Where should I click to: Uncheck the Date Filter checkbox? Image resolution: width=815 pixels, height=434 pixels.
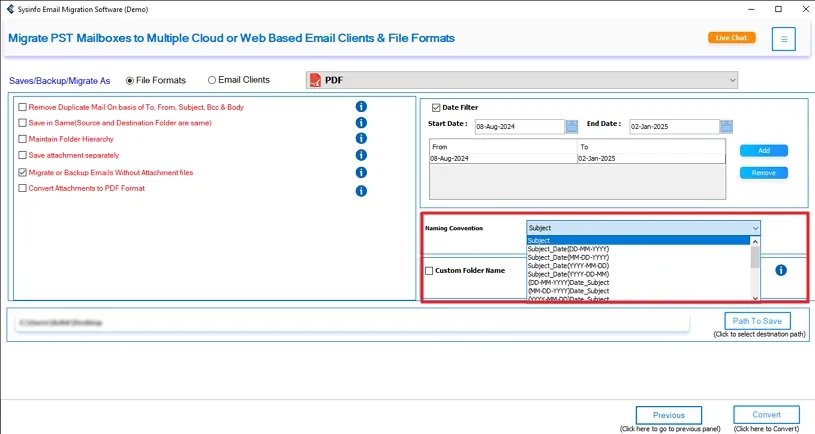coord(436,107)
